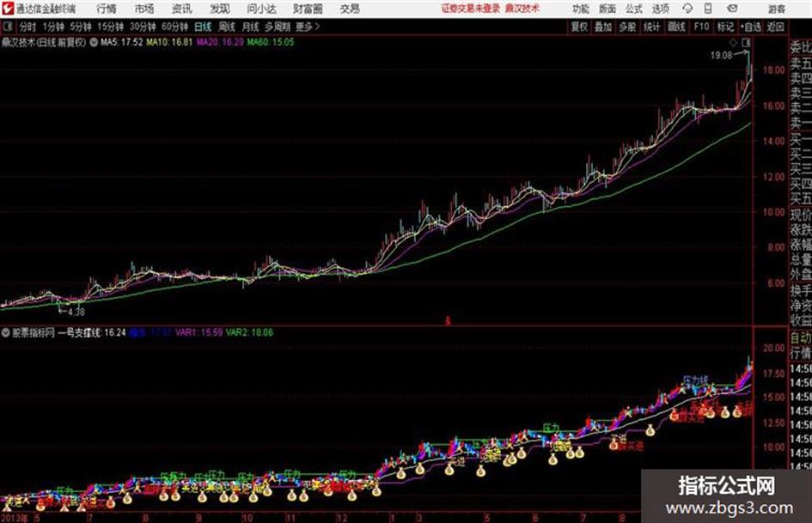This screenshot has width=812, height=523.
Task: Click the 游客 user label
Action: [x=776, y=9]
